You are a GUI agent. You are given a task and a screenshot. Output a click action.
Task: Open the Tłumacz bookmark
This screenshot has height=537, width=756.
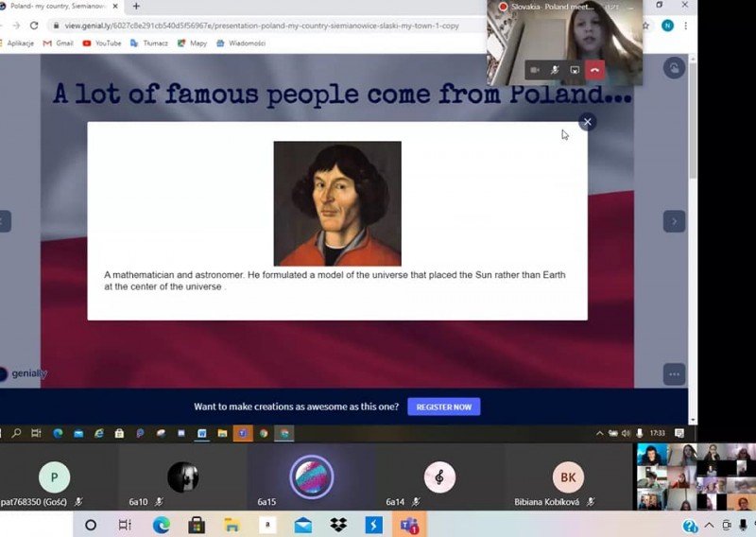pyautogui.click(x=149, y=43)
